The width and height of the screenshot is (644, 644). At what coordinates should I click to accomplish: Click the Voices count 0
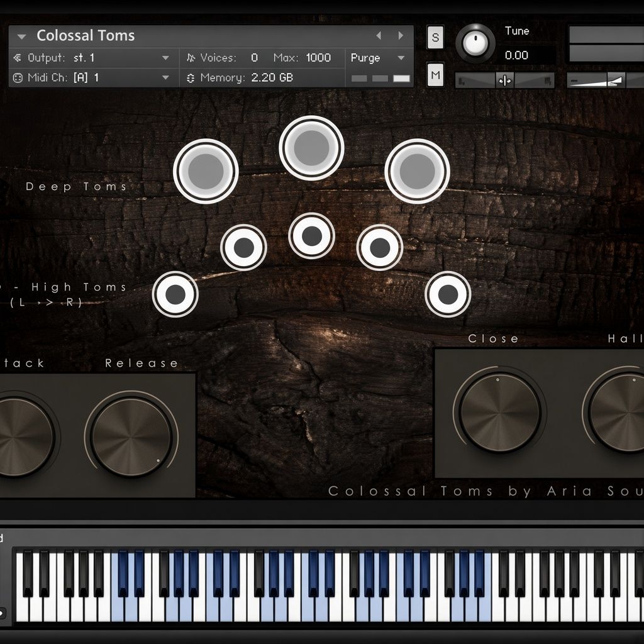[254, 57]
